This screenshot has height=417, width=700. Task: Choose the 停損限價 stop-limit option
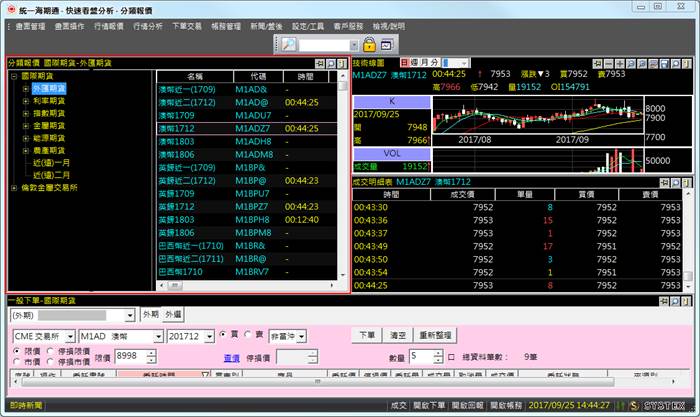(50, 351)
